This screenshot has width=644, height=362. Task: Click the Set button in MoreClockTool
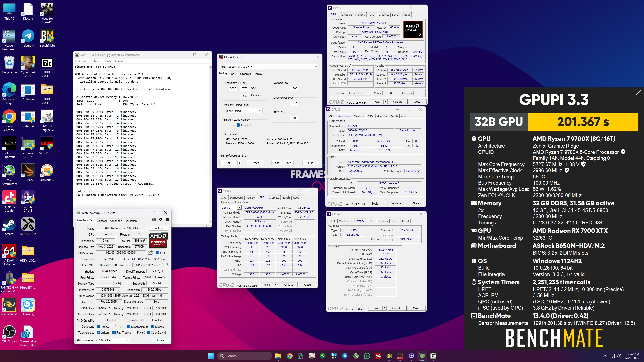[x=228, y=163]
